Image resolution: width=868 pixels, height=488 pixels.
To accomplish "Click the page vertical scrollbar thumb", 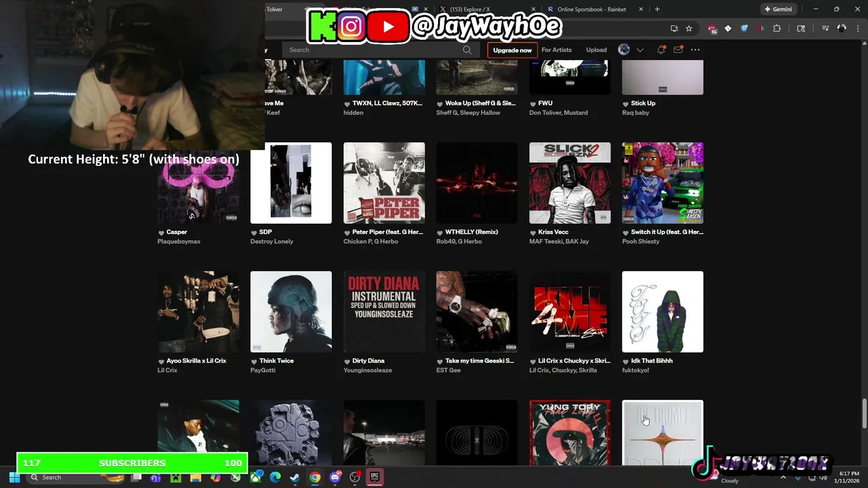I will click(x=864, y=413).
